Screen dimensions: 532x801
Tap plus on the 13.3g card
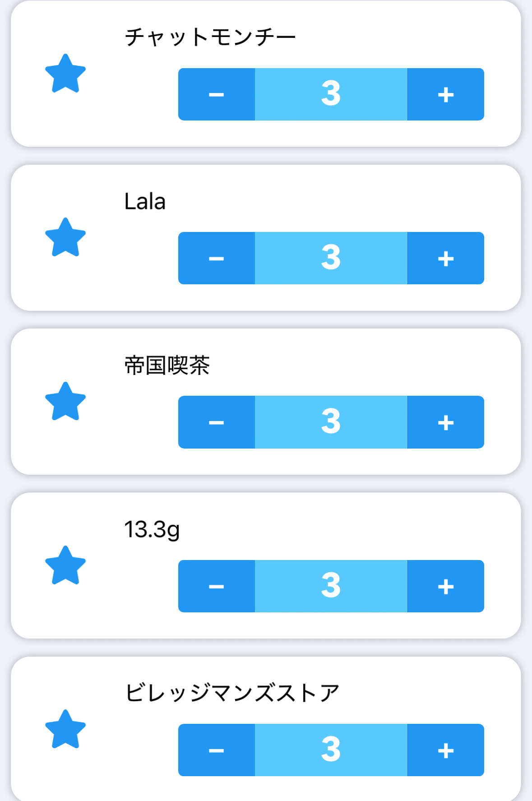pyautogui.click(x=445, y=586)
